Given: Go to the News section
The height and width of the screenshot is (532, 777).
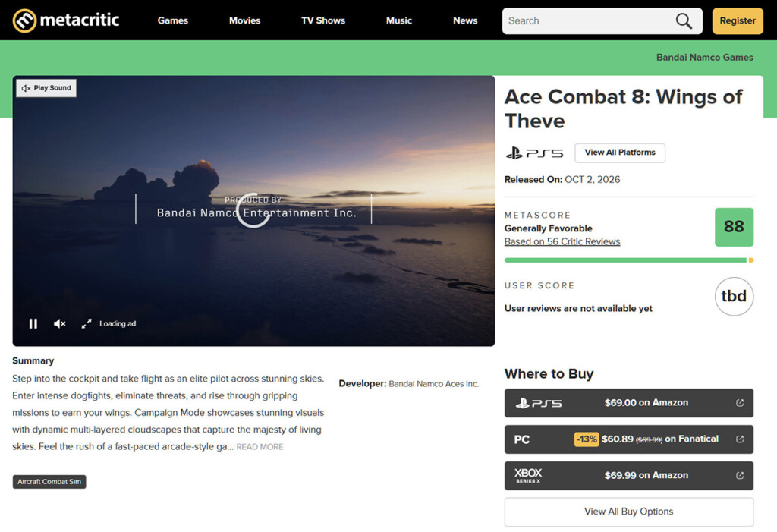Looking at the screenshot, I should [x=465, y=20].
